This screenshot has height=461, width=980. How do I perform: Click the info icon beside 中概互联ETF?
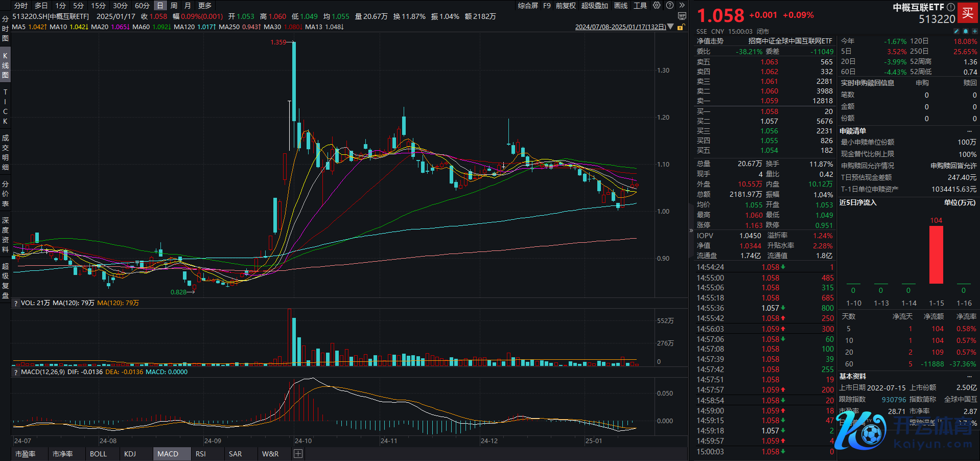[x=950, y=7]
